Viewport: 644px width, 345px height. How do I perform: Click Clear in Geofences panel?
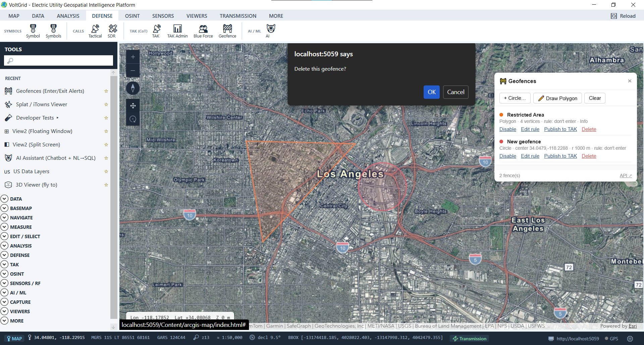pos(595,98)
